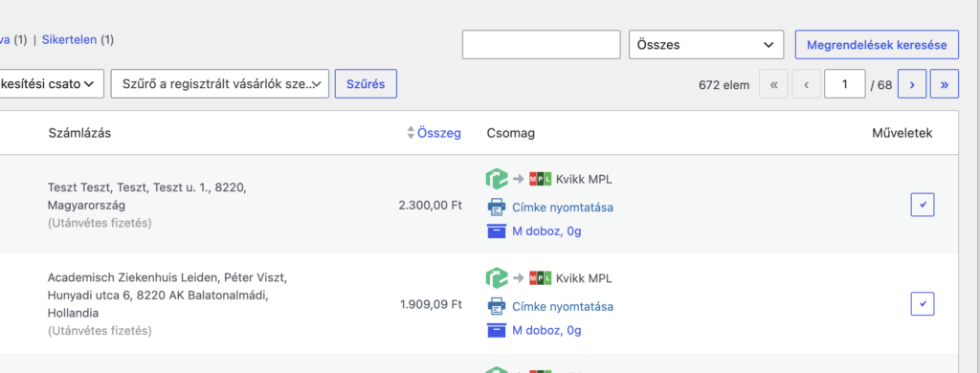Click the printer icon in Academisch Ziekenhuis row
This screenshot has height=373, width=980.
click(496, 306)
